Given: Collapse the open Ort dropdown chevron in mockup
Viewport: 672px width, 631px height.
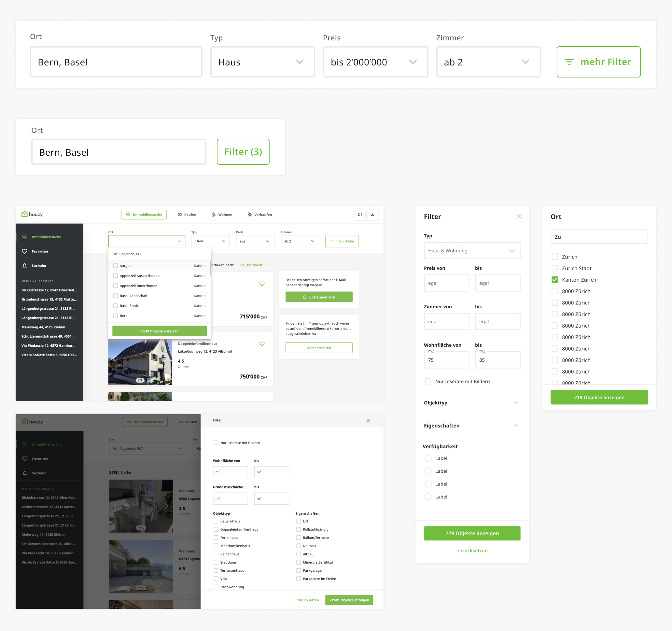Looking at the screenshot, I should (x=179, y=241).
